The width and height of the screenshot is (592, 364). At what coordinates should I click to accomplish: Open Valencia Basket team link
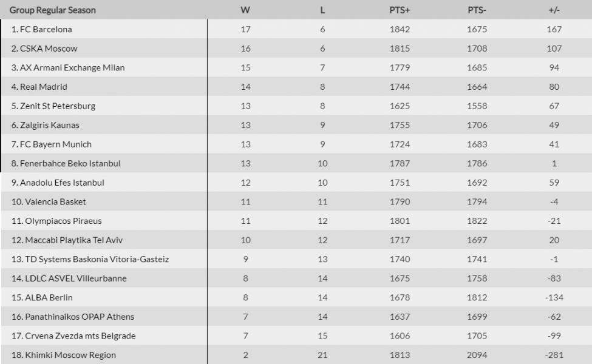(x=55, y=202)
